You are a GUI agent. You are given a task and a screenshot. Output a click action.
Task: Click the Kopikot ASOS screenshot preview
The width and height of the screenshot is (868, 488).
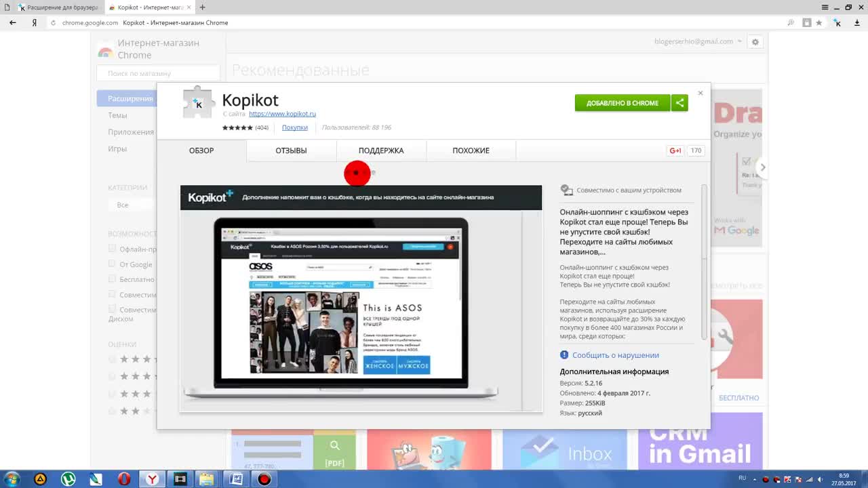(361, 298)
